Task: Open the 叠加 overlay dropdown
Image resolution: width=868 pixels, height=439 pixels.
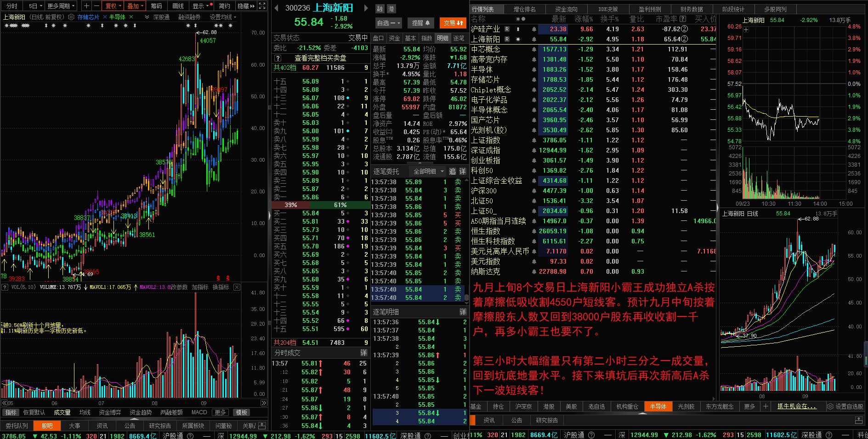Action: click(135, 6)
